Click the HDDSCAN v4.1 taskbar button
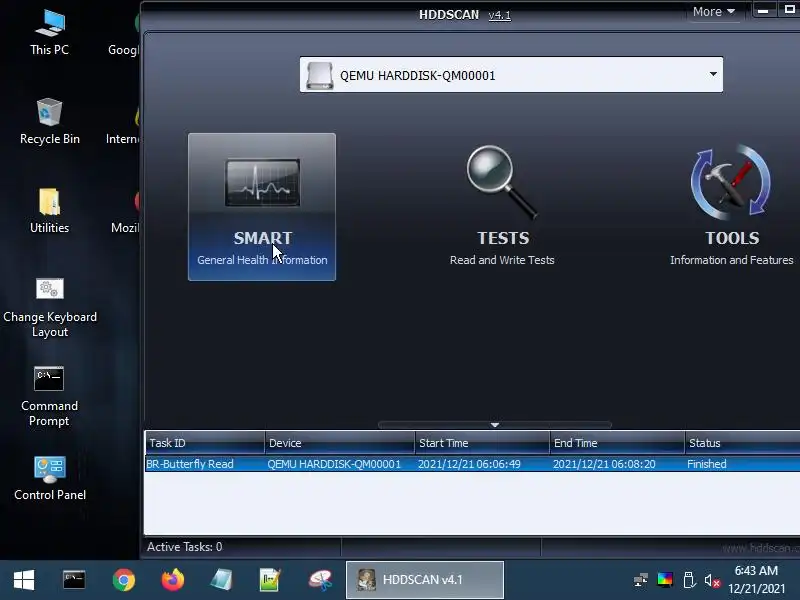Screen dimensions: 800x600 pyautogui.click(x=424, y=580)
